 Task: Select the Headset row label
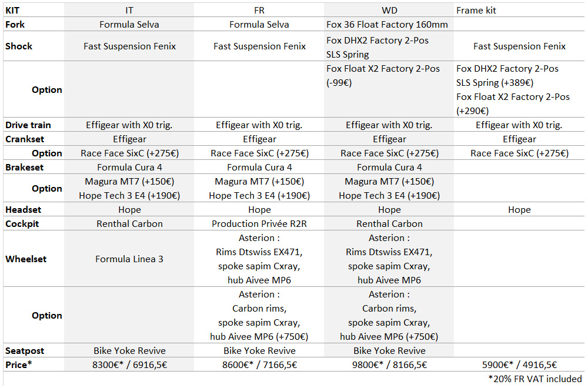pyautogui.click(x=23, y=209)
